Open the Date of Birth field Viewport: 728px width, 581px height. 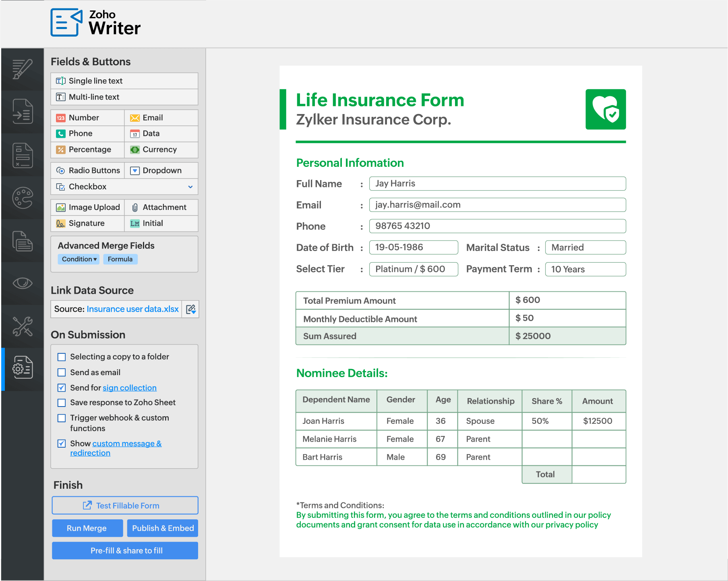[414, 247]
